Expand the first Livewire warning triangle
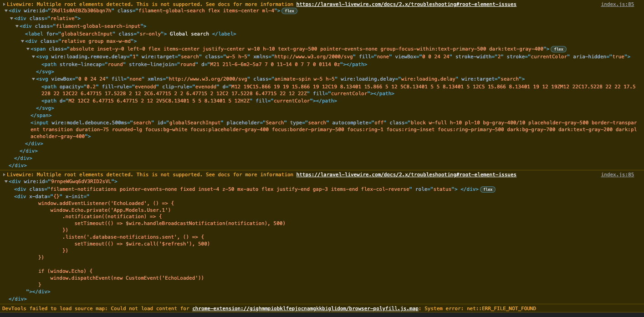 click(x=4, y=4)
